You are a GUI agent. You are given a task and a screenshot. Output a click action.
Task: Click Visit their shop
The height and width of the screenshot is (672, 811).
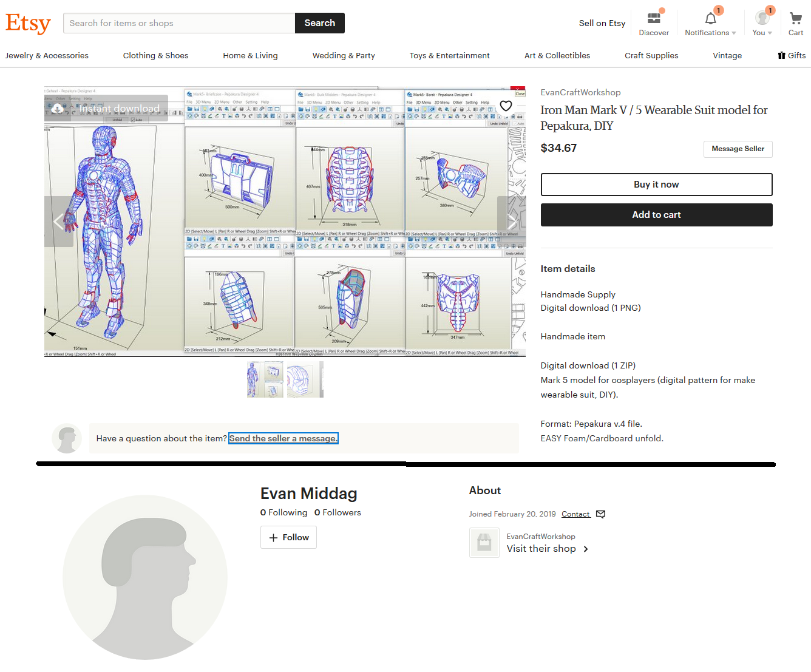[x=541, y=549]
